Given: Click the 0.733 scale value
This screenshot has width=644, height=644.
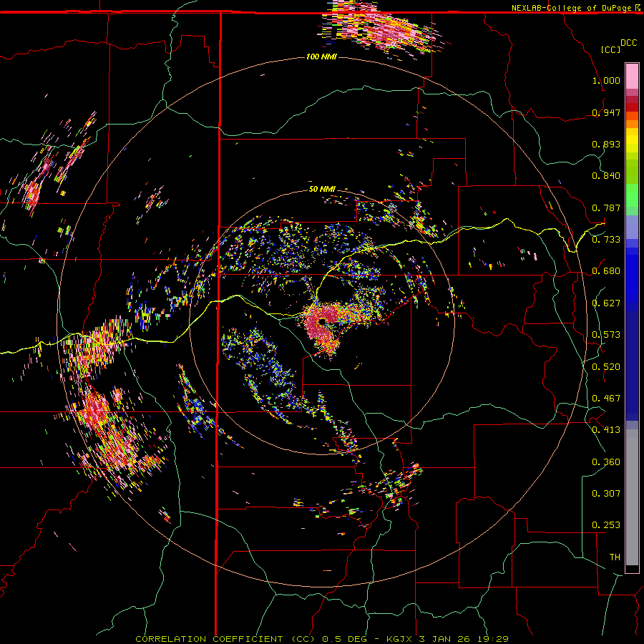Looking at the screenshot, I should 606,240.
